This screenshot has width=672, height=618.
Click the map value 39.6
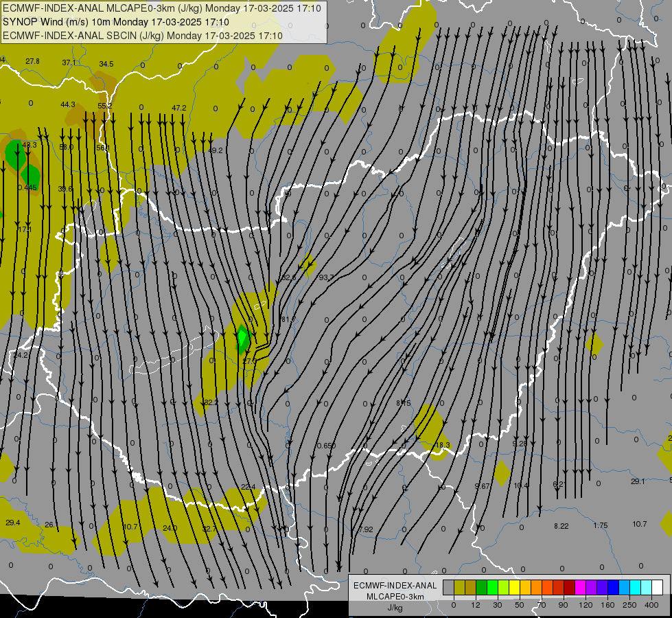[x=65, y=189]
